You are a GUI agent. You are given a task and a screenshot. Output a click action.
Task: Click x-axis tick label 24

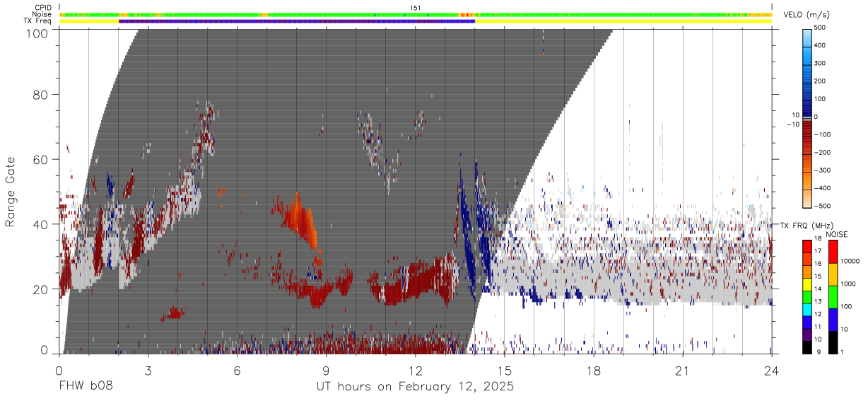[x=772, y=370]
